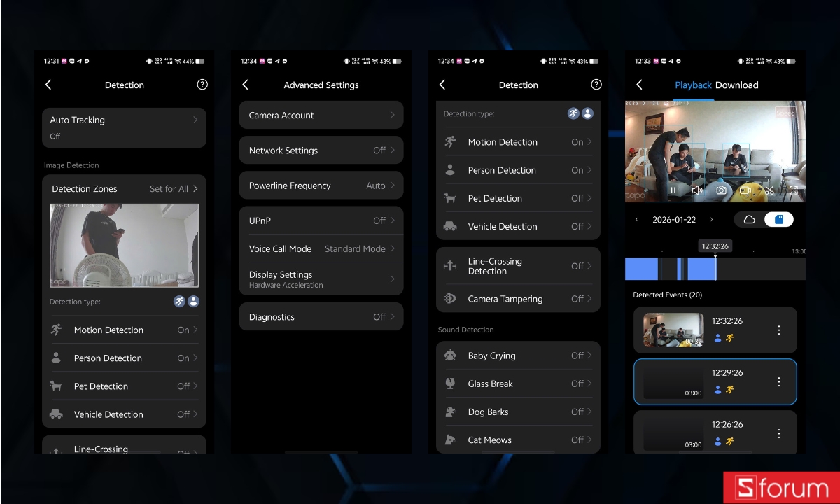
Task: Pause video playback in the Playback screen
Action: (673, 190)
